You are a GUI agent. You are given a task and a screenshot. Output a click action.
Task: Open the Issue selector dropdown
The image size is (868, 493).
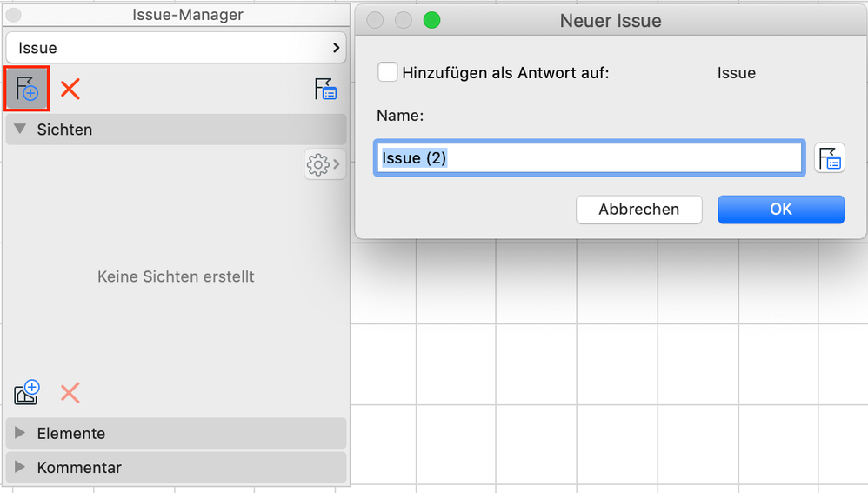(176, 48)
